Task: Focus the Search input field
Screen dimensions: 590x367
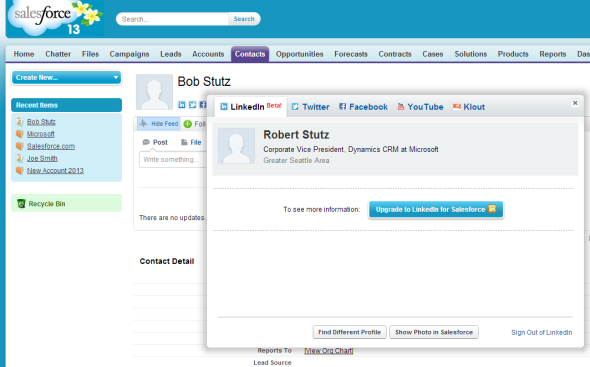Action: click(172, 19)
